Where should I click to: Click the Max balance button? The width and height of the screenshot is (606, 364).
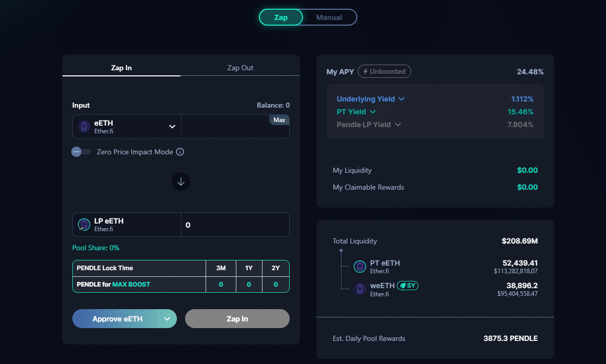pos(279,119)
